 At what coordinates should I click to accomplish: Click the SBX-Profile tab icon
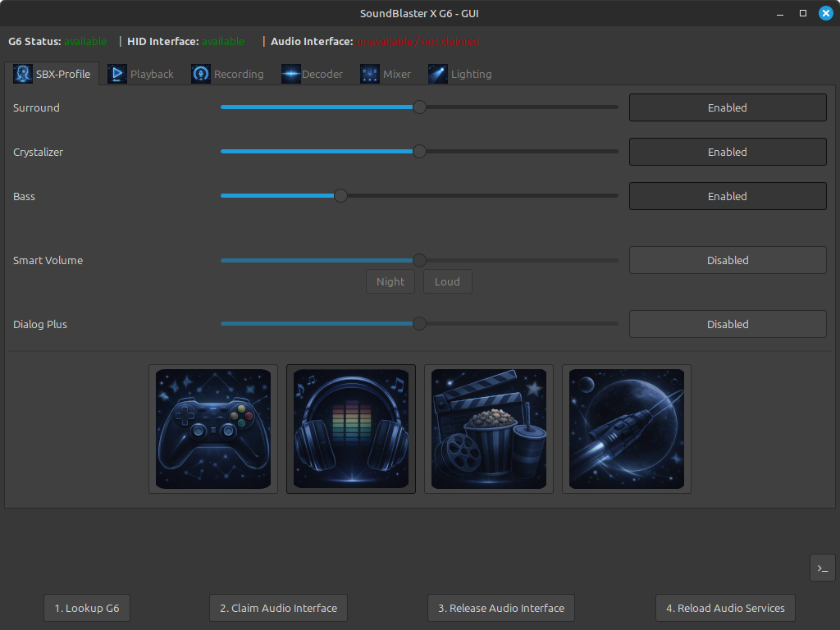click(x=22, y=74)
